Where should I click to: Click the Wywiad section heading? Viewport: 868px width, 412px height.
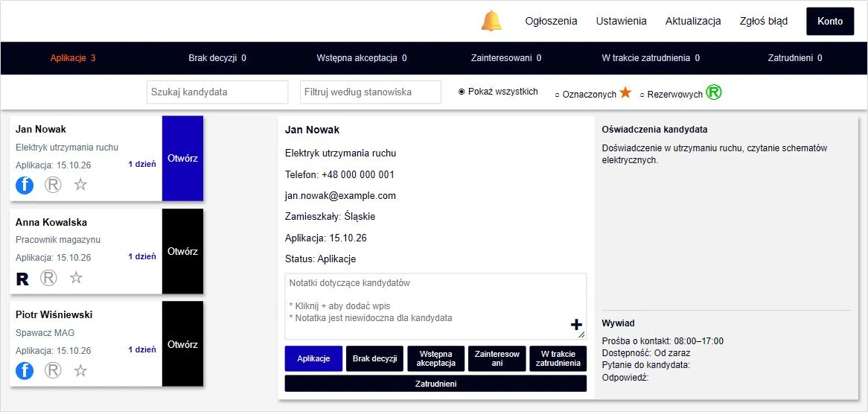[619, 323]
